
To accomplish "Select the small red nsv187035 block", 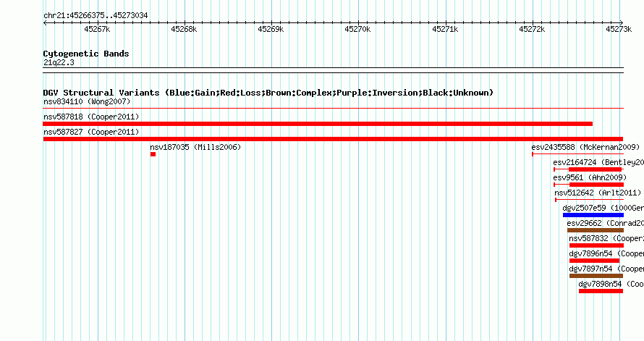I will 153,154.
